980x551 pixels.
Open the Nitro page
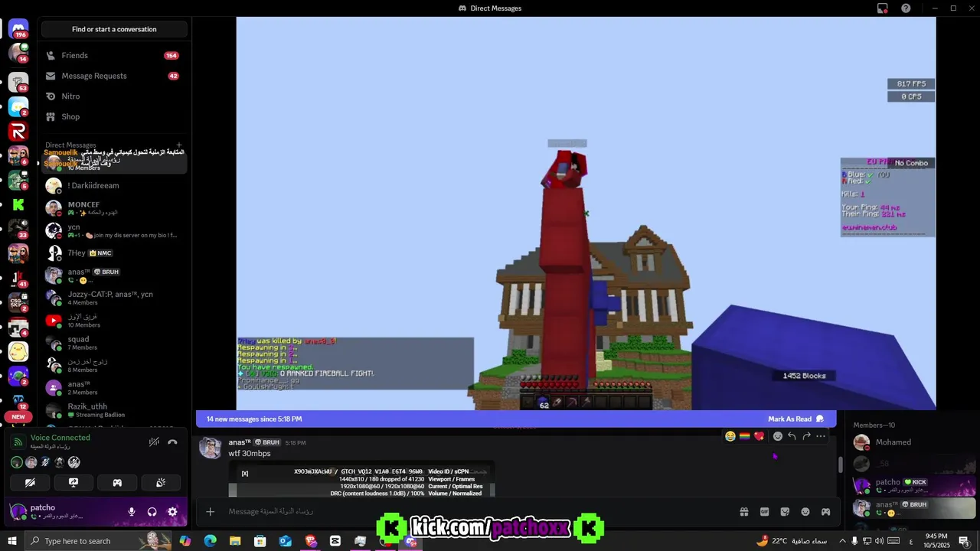[x=113, y=96]
